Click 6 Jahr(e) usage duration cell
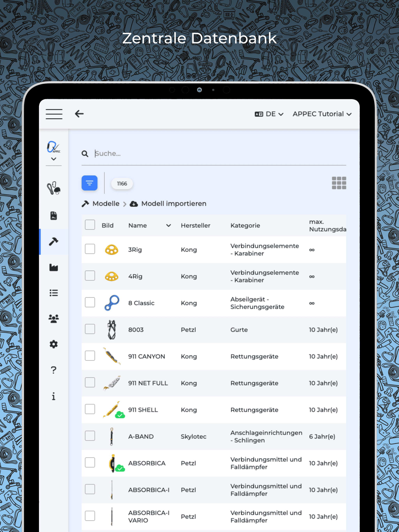Image resolution: width=399 pixels, height=532 pixels. [x=322, y=437]
